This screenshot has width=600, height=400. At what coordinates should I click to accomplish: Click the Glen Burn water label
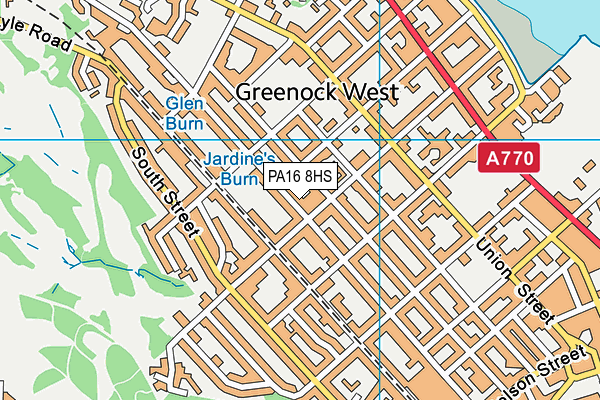(x=184, y=114)
